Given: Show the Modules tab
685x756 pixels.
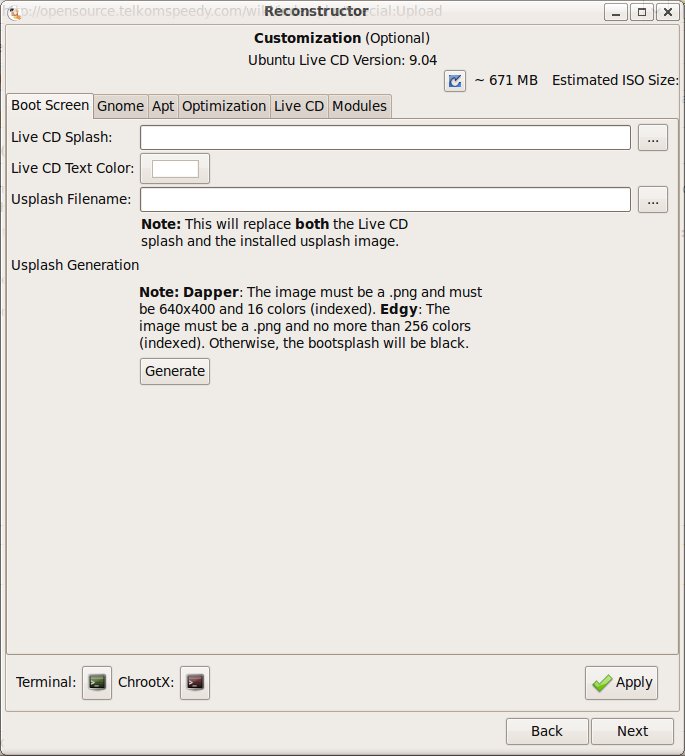Looking at the screenshot, I should (359, 106).
